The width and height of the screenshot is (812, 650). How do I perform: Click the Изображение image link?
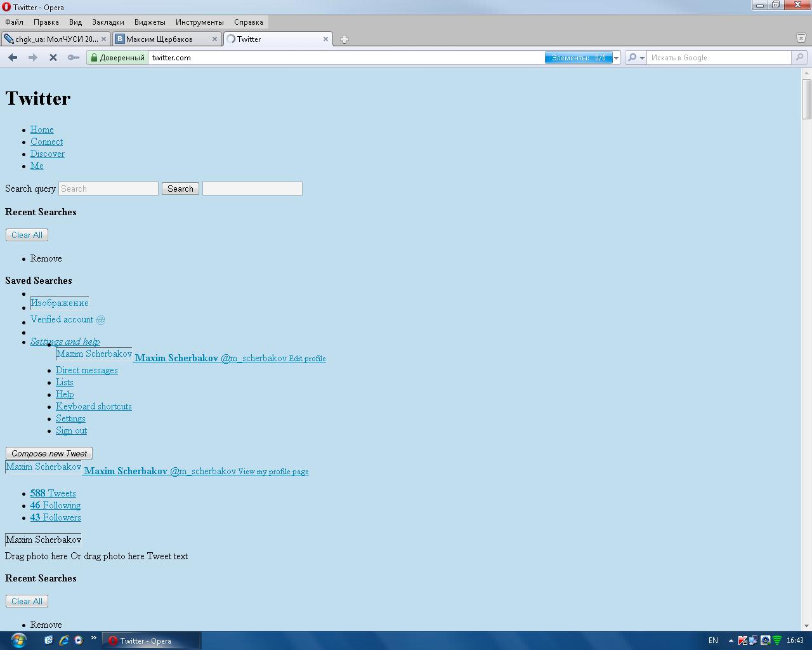click(60, 303)
